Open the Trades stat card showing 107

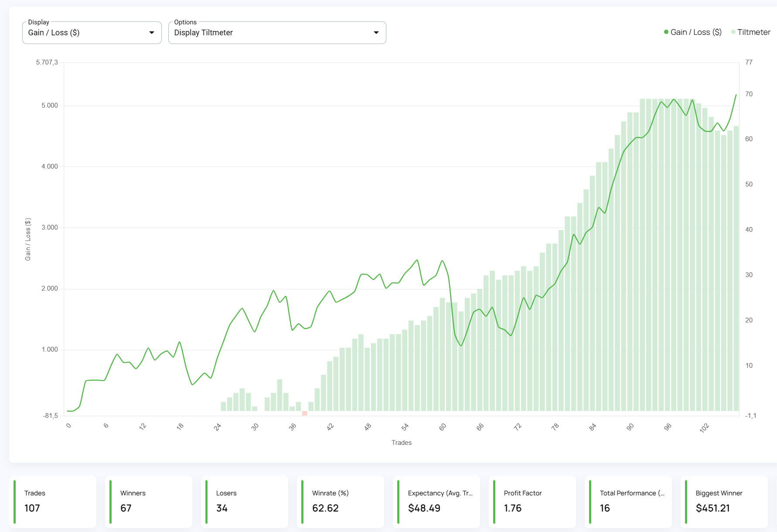click(x=52, y=502)
